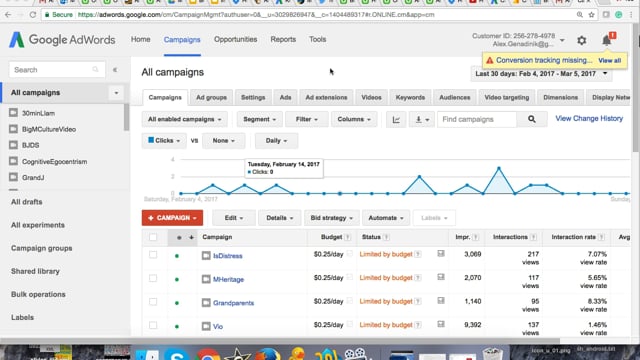640x360 pixels.
Task: Toggle the chart view icon
Action: pos(396,119)
